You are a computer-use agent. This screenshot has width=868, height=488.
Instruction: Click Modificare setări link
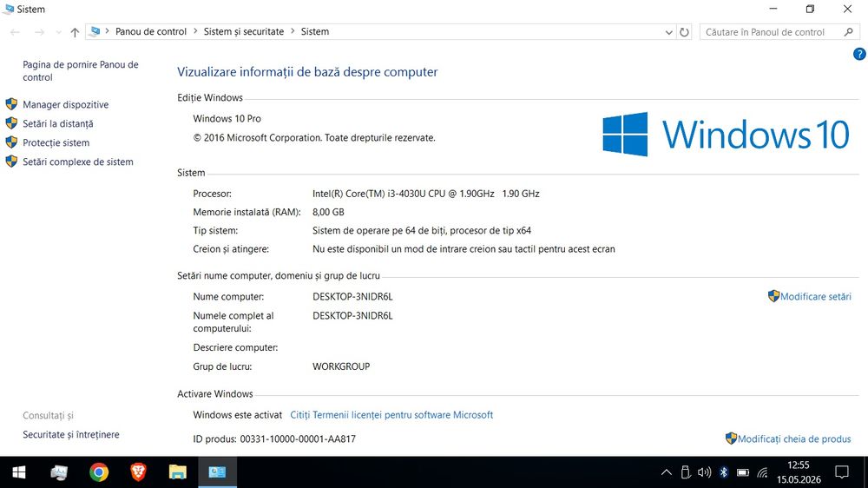click(815, 297)
